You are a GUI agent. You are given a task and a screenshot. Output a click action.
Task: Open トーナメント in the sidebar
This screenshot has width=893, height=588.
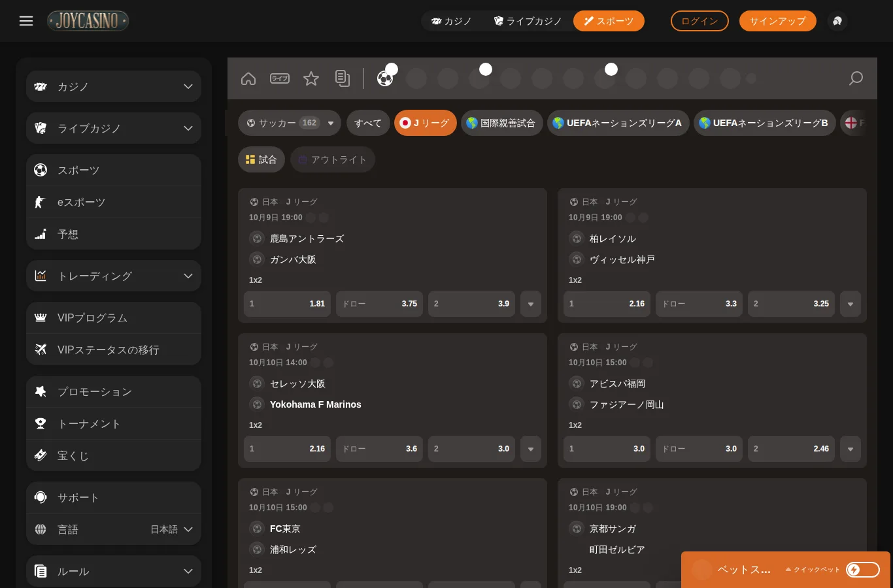click(x=114, y=424)
